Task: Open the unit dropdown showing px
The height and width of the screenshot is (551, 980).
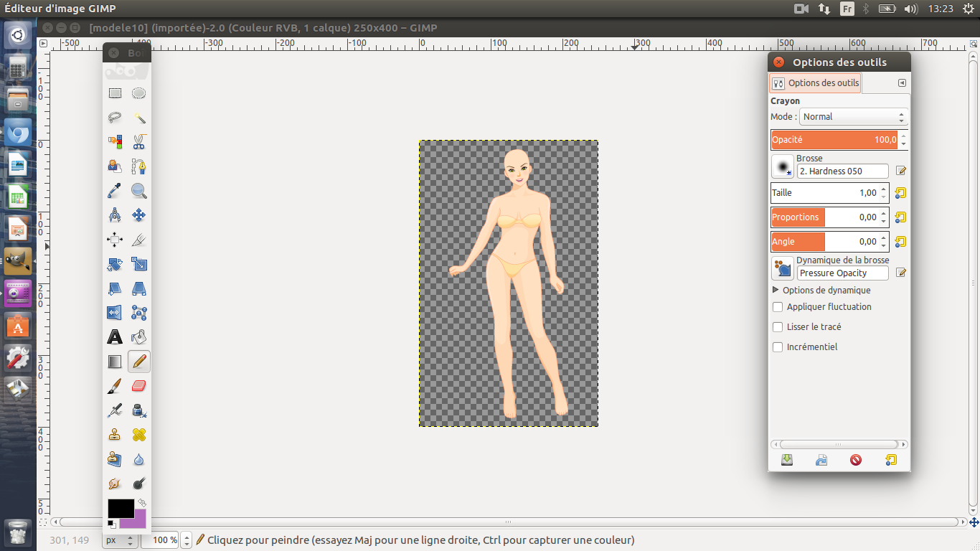Action: tap(119, 540)
